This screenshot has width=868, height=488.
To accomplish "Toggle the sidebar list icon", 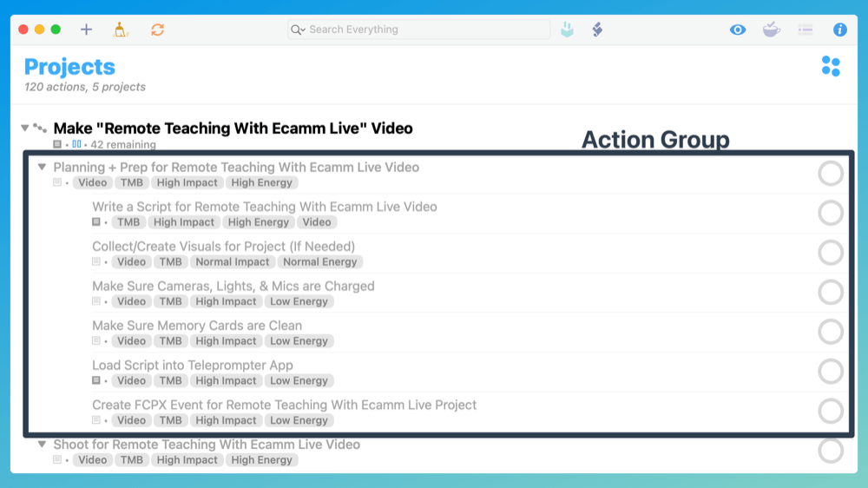I will (806, 30).
